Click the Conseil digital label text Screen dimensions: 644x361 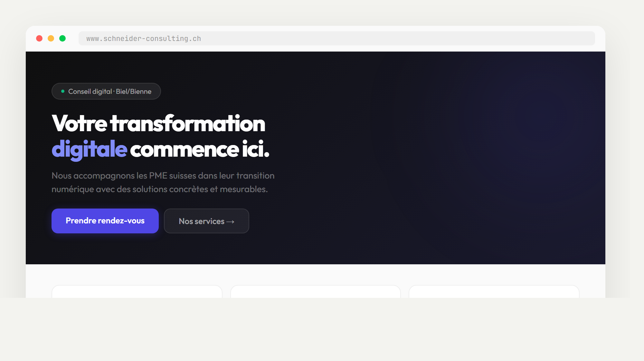[90, 92]
